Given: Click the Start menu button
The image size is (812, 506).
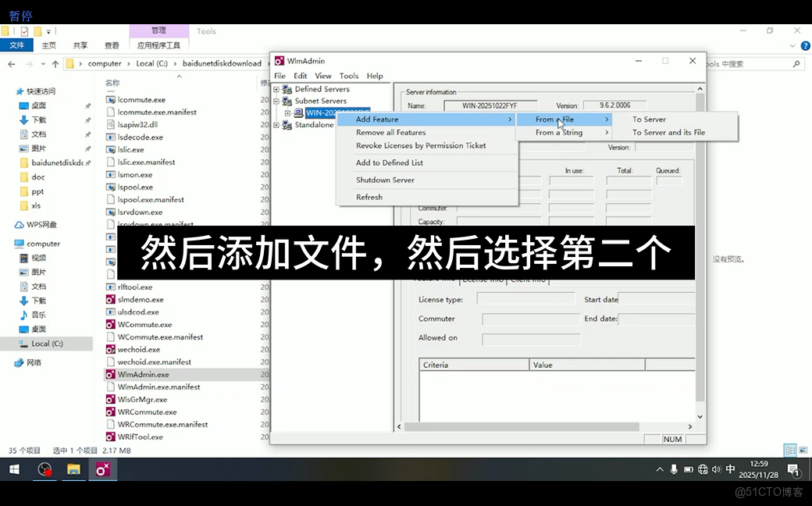Looking at the screenshot, I should click(x=16, y=469).
